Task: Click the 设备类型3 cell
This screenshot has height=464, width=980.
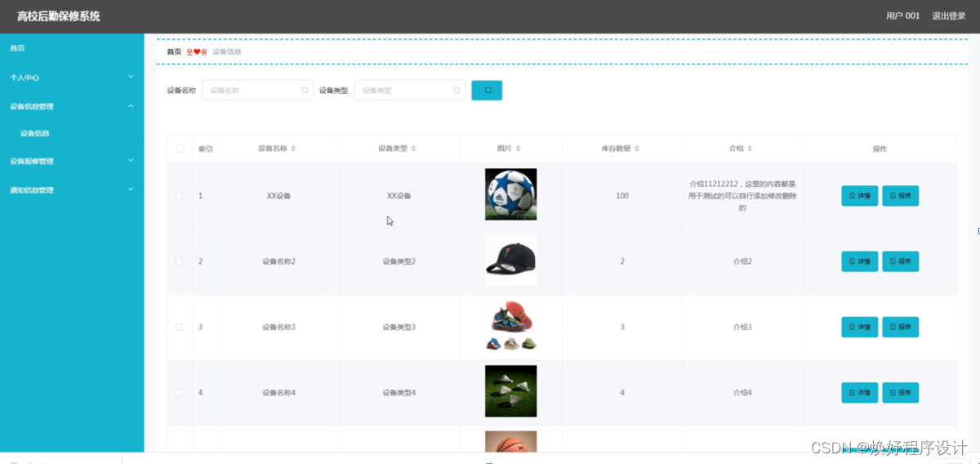Action: click(399, 327)
